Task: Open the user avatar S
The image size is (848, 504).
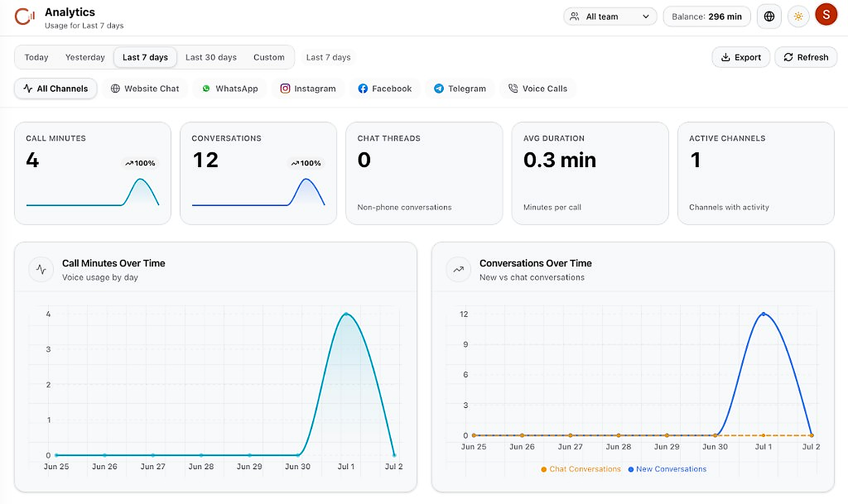Action: click(826, 14)
